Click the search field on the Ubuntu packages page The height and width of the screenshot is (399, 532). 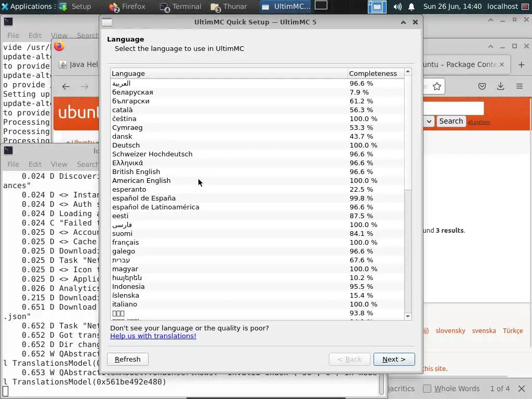click(x=453, y=109)
